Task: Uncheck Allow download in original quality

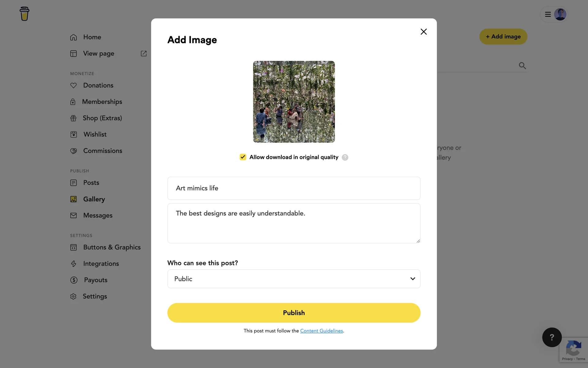Action: click(x=243, y=157)
